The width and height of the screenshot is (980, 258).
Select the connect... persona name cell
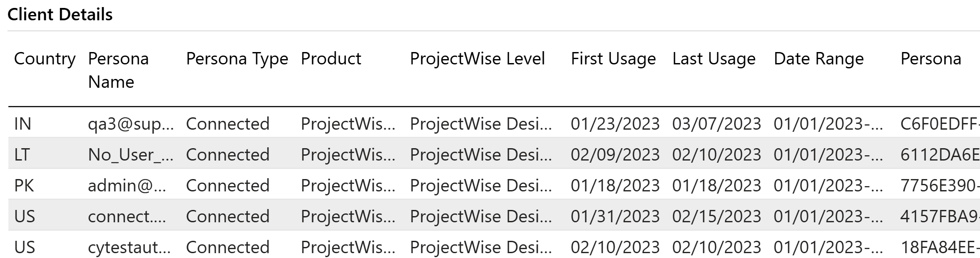click(x=127, y=217)
